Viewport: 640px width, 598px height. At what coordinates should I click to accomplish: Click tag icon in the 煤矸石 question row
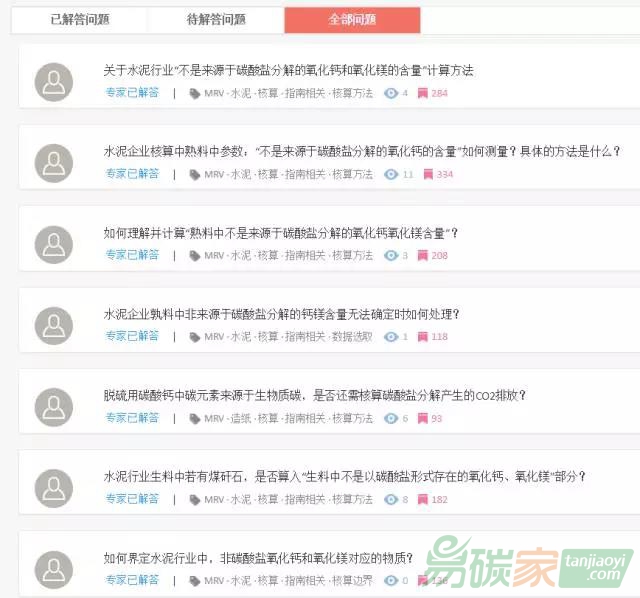tap(195, 500)
